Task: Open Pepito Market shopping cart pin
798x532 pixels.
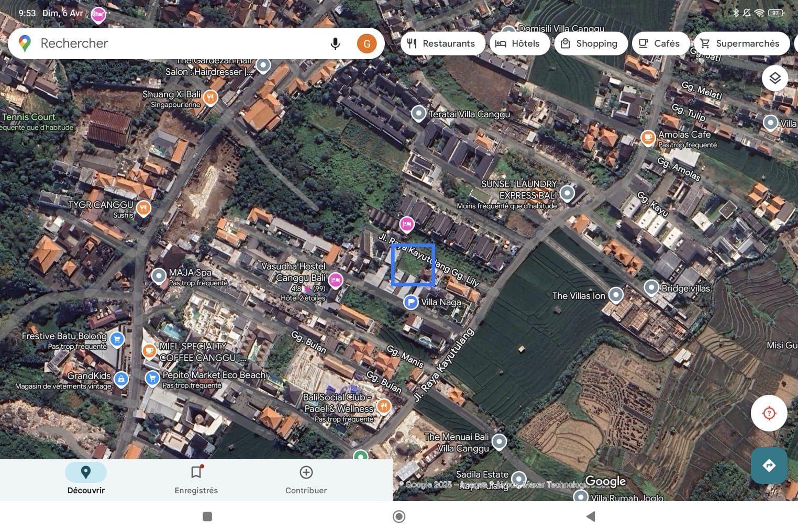Action: [152, 378]
